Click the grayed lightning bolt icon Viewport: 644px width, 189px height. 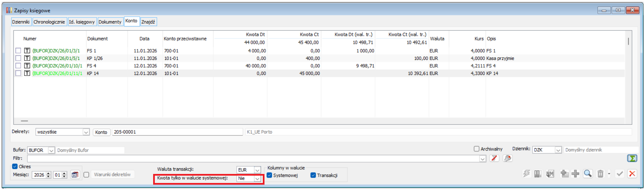tap(527, 174)
